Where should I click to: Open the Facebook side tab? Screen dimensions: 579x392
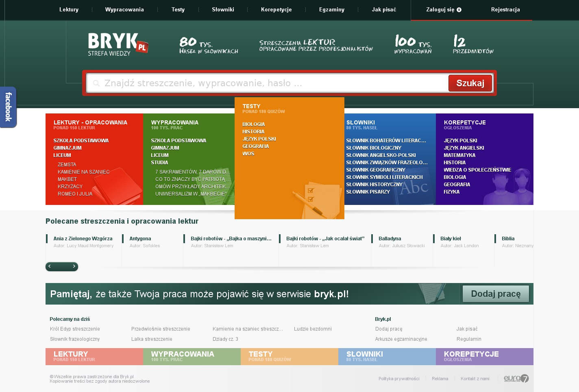[8, 107]
